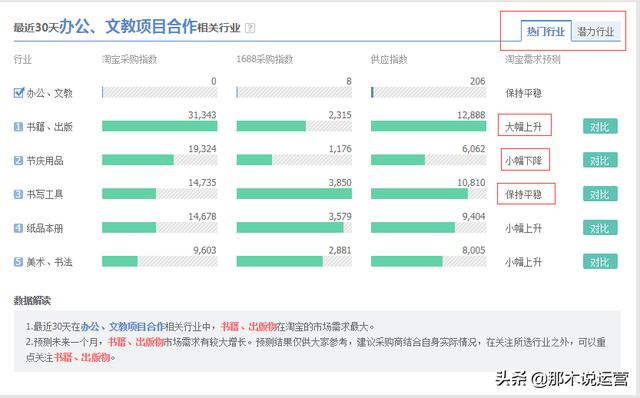
Task: Click 书籍、出版 Taobao index bar 31,343
Action: point(160,127)
